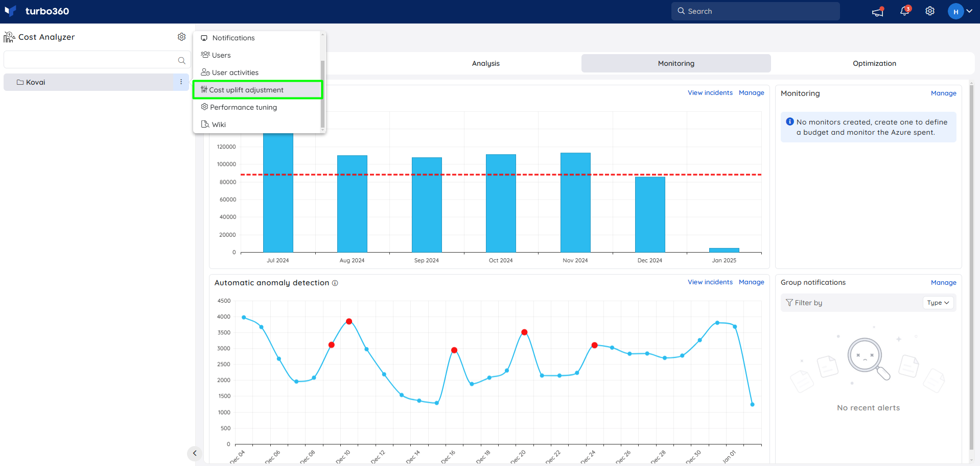Click the User activities icon
Image resolution: width=980 pixels, height=466 pixels.
(205, 72)
